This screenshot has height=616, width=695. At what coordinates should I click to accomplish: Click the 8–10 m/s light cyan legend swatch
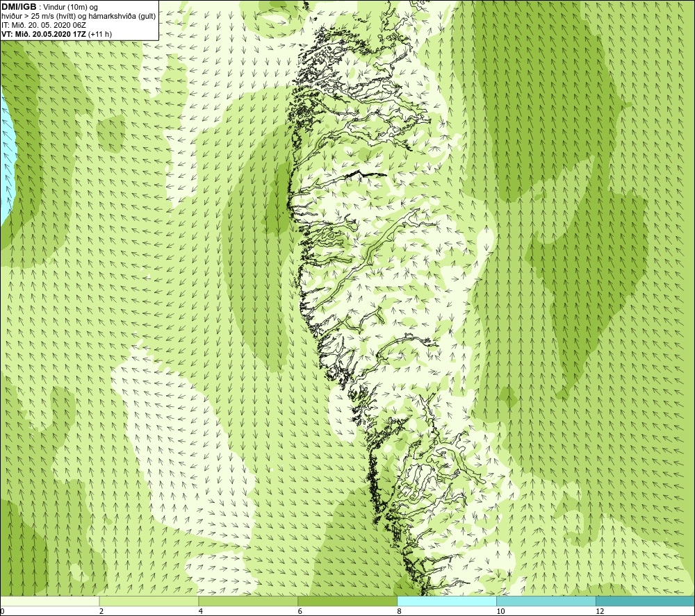[447, 601]
